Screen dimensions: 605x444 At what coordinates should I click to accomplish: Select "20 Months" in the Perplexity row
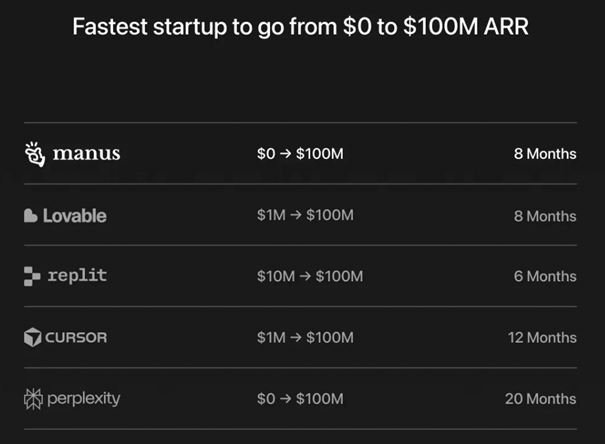(541, 399)
